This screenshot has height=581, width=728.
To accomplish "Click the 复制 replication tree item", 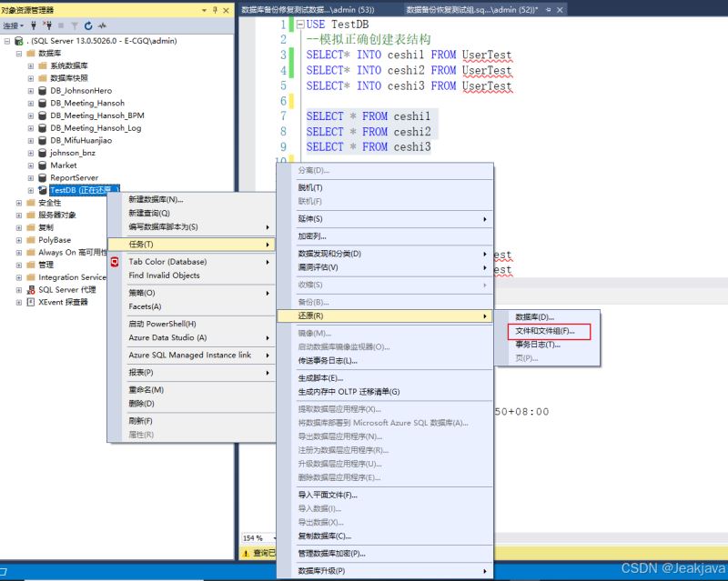I will click(x=46, y=228).
